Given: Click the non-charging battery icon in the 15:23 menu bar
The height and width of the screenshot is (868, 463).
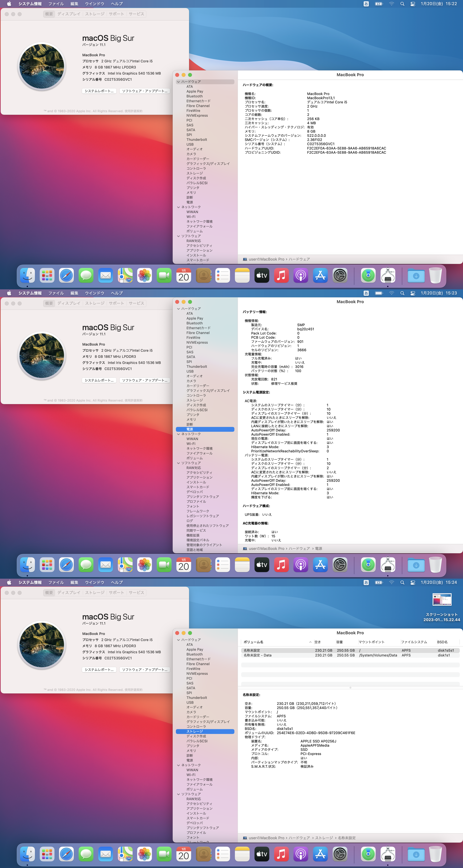Looking at the screenshot, I should point(379,293).
